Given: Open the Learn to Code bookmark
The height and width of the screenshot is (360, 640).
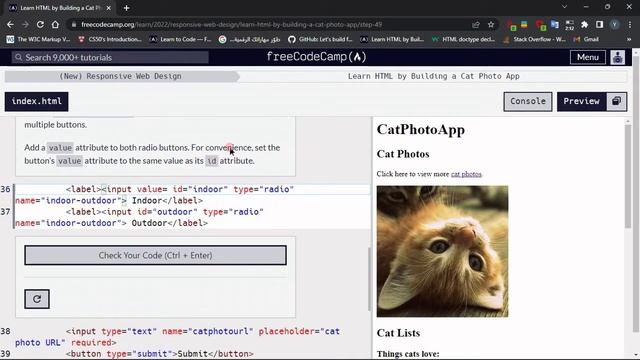Looking at the screenshot, I should pyautogui.click(x=180, y=39).
